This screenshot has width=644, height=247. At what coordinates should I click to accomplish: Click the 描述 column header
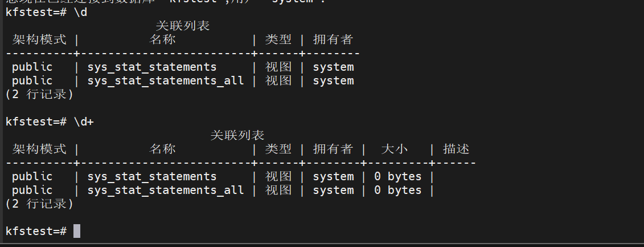456,149
